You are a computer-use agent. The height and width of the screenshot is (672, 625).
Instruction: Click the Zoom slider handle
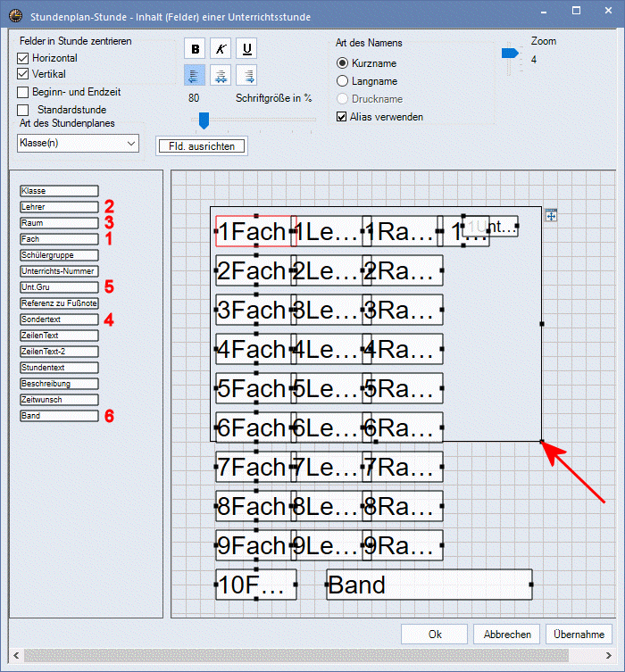[x=509, y=55]
